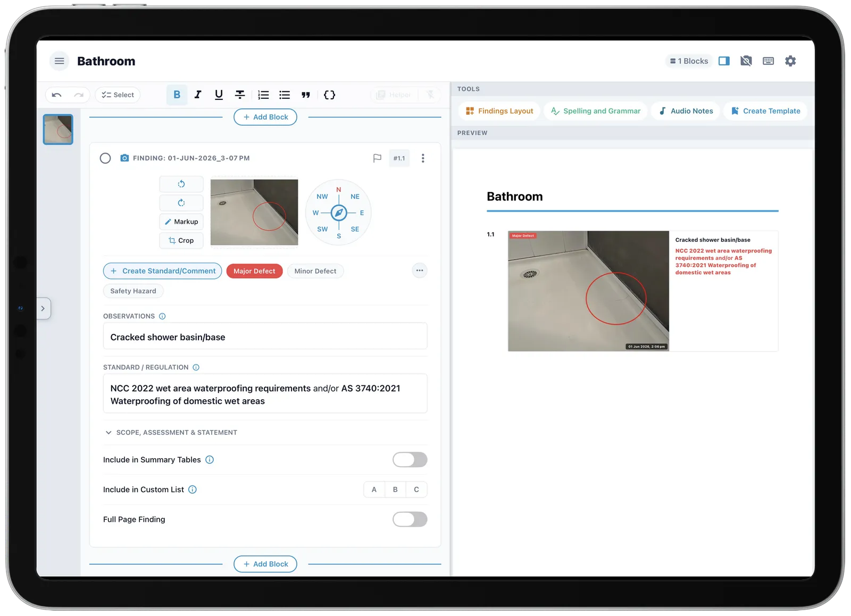
Task: Set compass direction to SW
Action: [322, 229]
